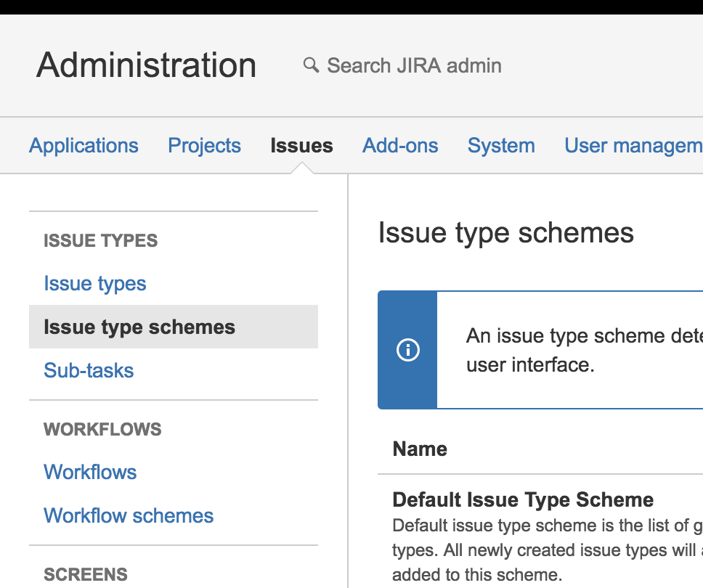703x588 pixels.
Task: Navigate to Issue types
Action: pyautogui.click(x=94, y=283)
